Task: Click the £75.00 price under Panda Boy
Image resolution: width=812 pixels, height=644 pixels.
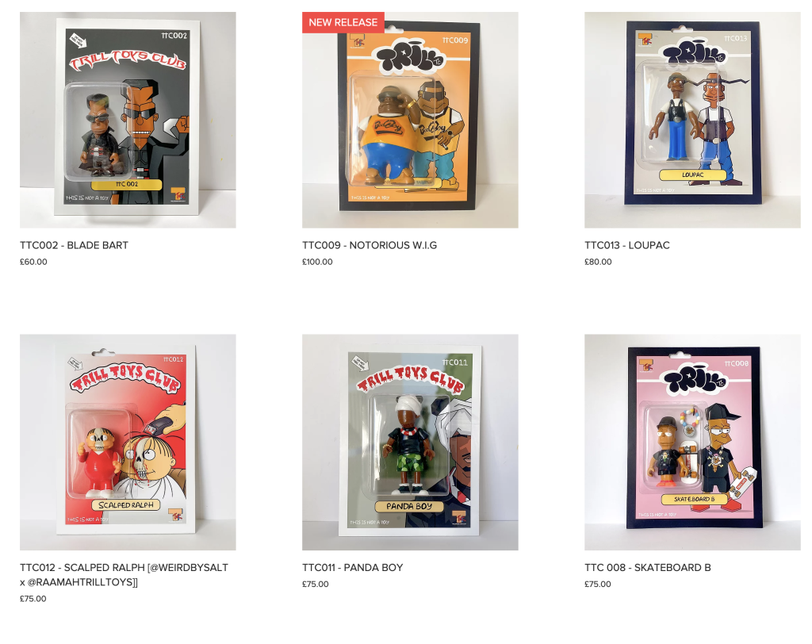Action: pyautogui.click(x=316, y=584)
